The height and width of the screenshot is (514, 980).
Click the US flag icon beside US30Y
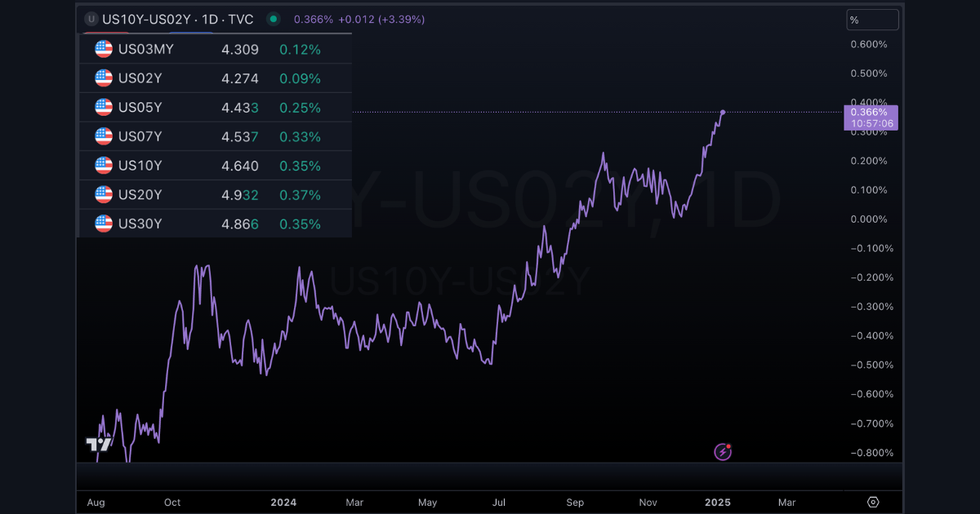pos(104,224)
